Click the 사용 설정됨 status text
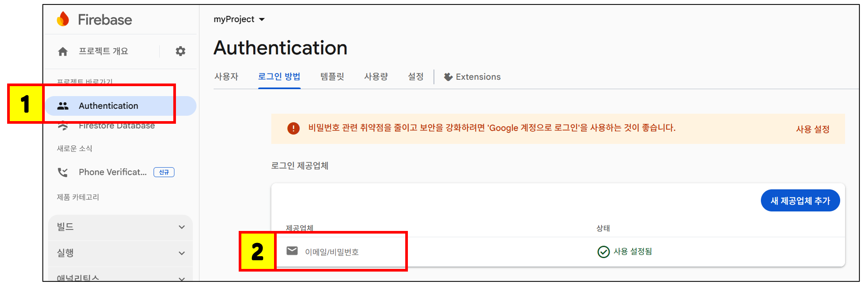 pyautogui.click(x=633, y=252)
